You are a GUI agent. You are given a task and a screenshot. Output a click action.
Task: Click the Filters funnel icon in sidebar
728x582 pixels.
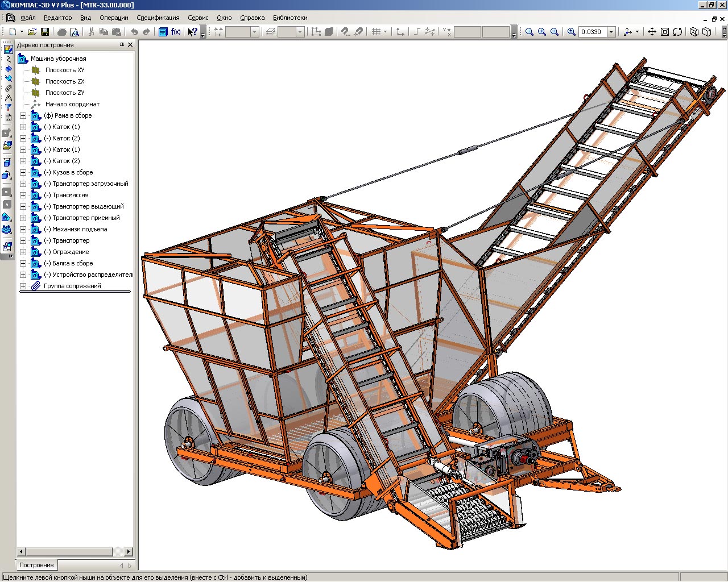(8, 107)
